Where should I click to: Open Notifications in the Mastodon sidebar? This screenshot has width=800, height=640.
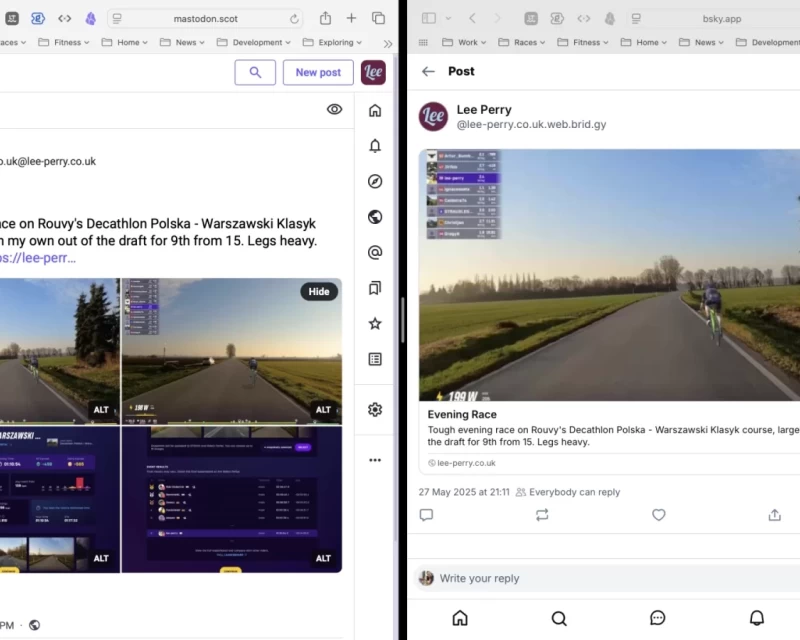coord(374,145)
